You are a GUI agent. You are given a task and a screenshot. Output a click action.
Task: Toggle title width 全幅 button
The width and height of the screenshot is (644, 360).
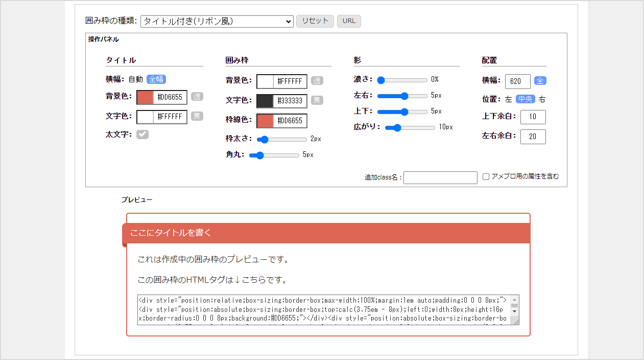tap(156, 79)
